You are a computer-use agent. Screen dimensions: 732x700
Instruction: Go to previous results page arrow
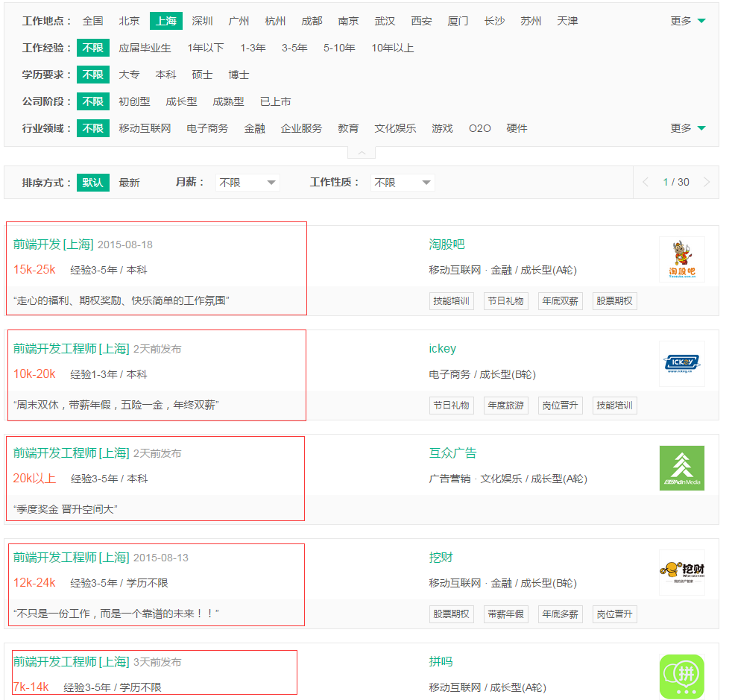646,182
